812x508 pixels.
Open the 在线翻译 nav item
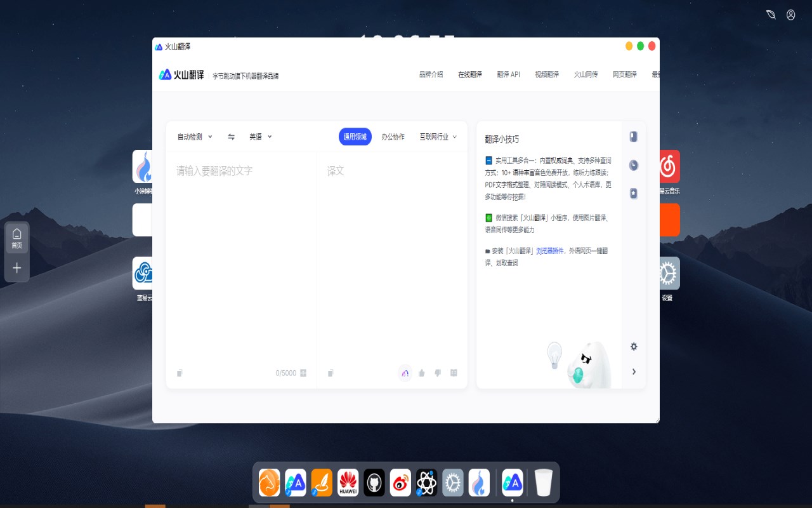[470, 74]
